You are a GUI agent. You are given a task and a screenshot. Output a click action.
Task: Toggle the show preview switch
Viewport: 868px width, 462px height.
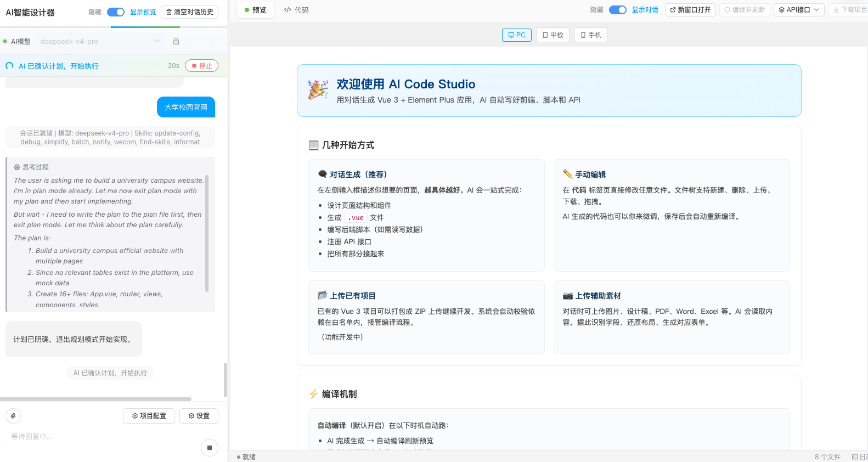[x=116, y=12]
